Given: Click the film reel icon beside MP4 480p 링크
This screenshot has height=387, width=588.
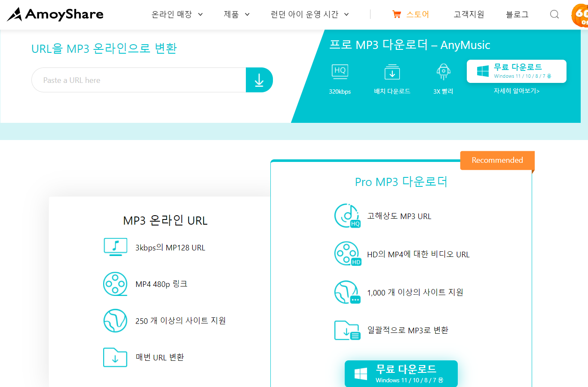Looking at the screenshot, I should [115, 284].
